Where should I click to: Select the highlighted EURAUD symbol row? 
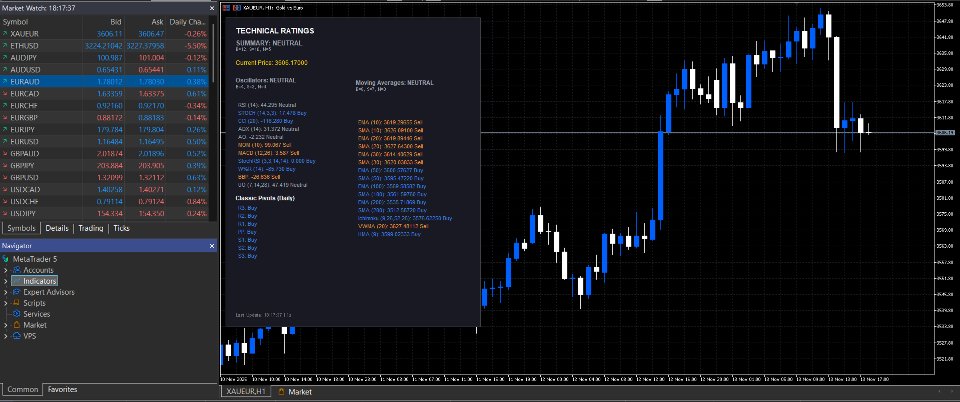pos(105,81)
